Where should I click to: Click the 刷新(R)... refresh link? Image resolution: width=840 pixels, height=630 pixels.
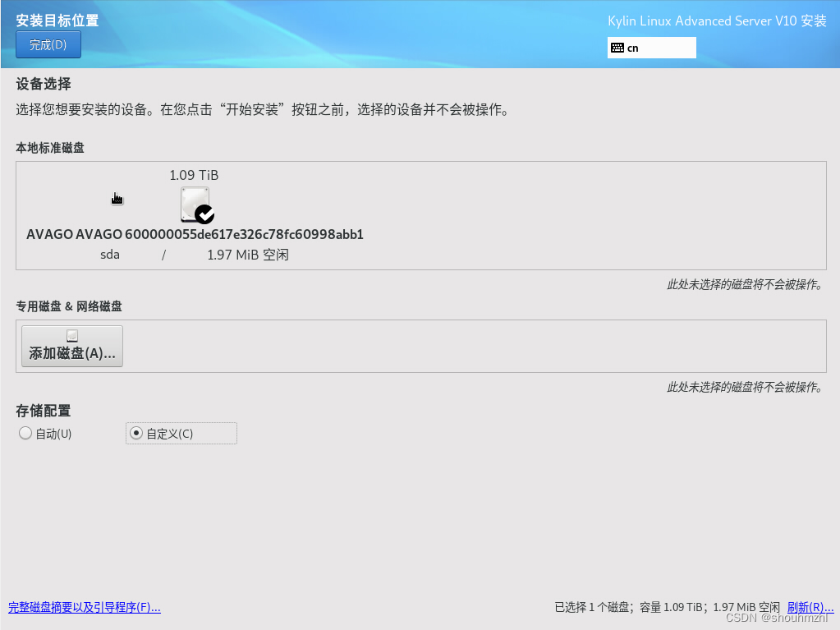[x=810, y=607]
